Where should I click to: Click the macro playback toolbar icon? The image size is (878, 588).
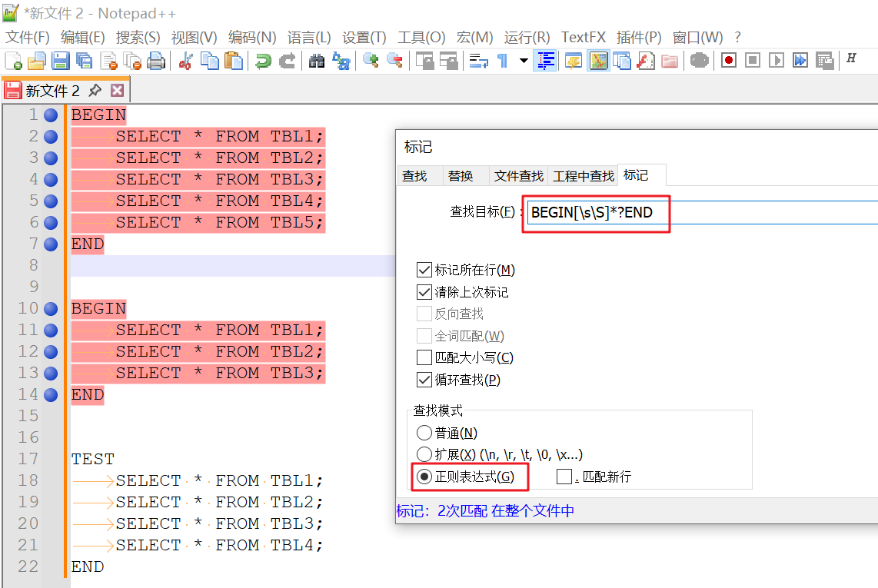point(776,61)
